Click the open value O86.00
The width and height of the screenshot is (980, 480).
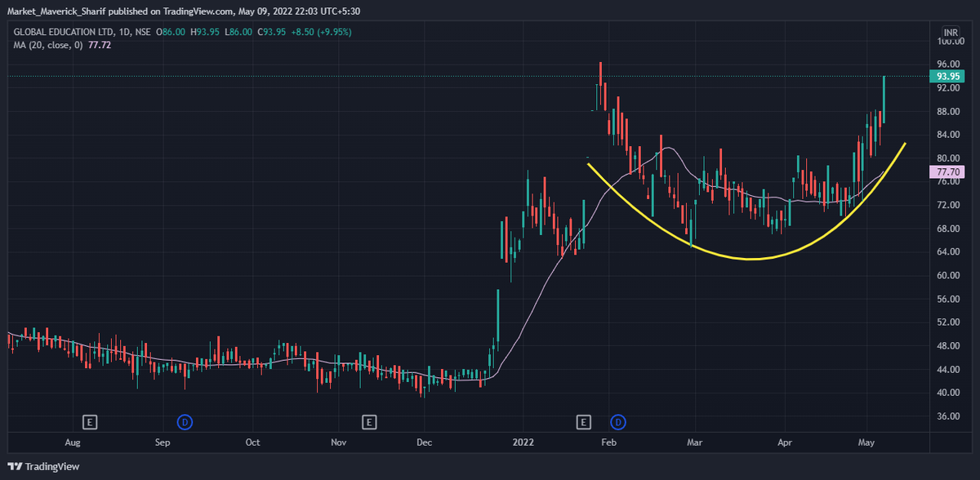pos(170,32)
